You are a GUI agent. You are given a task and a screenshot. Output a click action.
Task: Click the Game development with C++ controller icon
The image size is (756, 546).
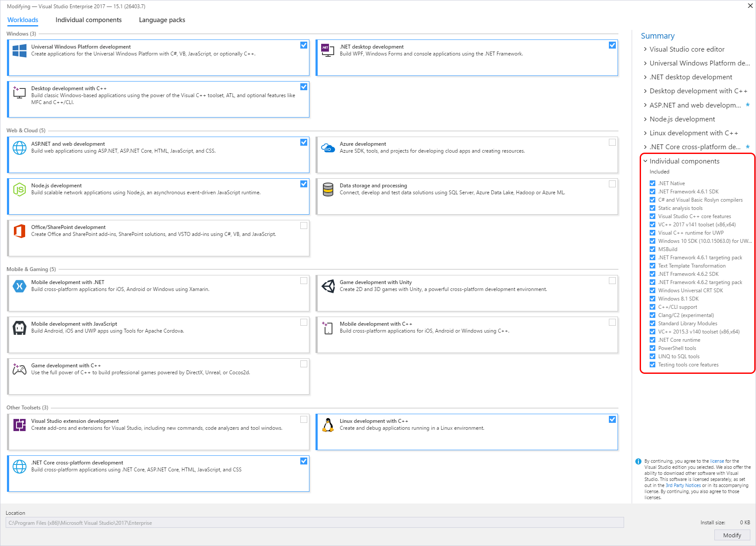tap(20, 369)
